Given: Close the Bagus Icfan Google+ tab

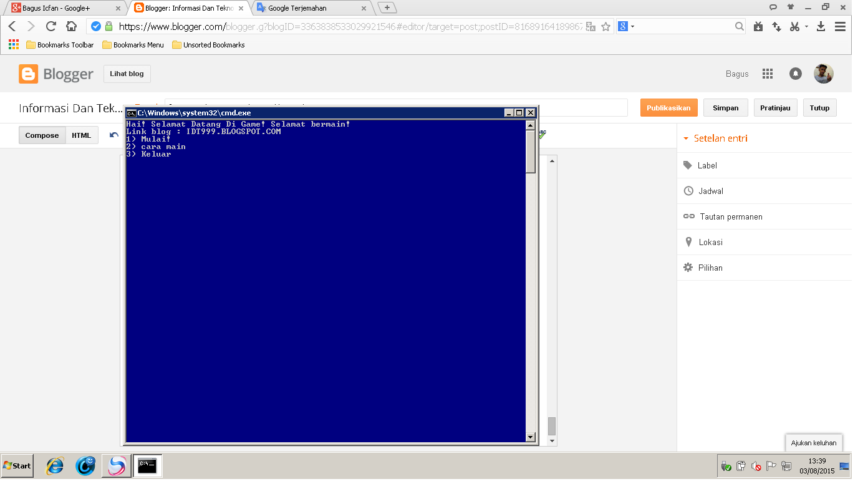Looking at the screenshot, I should [118, 8].
